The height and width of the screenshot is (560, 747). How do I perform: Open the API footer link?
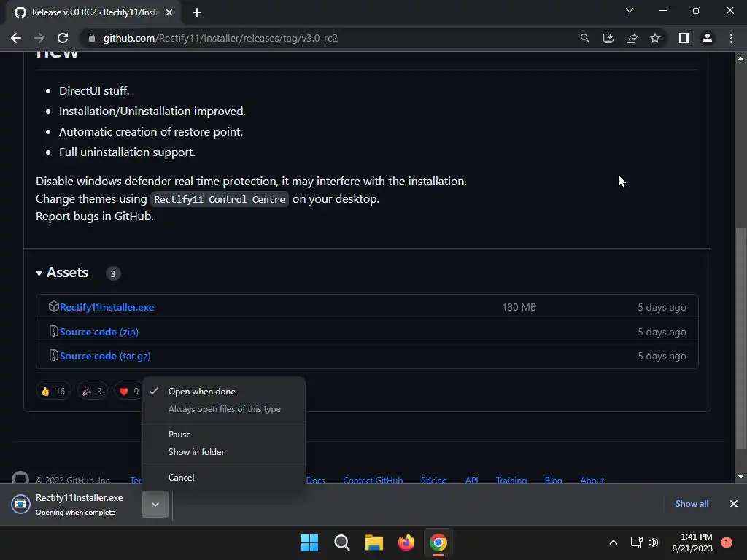[x=472, y=480]
